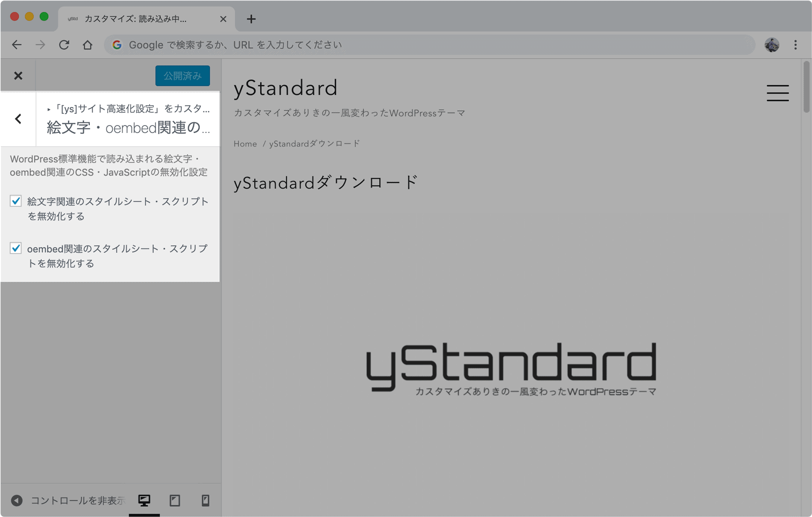Click the 公開済み publish button
Screen dimensions: 812x517
(183, 76)
